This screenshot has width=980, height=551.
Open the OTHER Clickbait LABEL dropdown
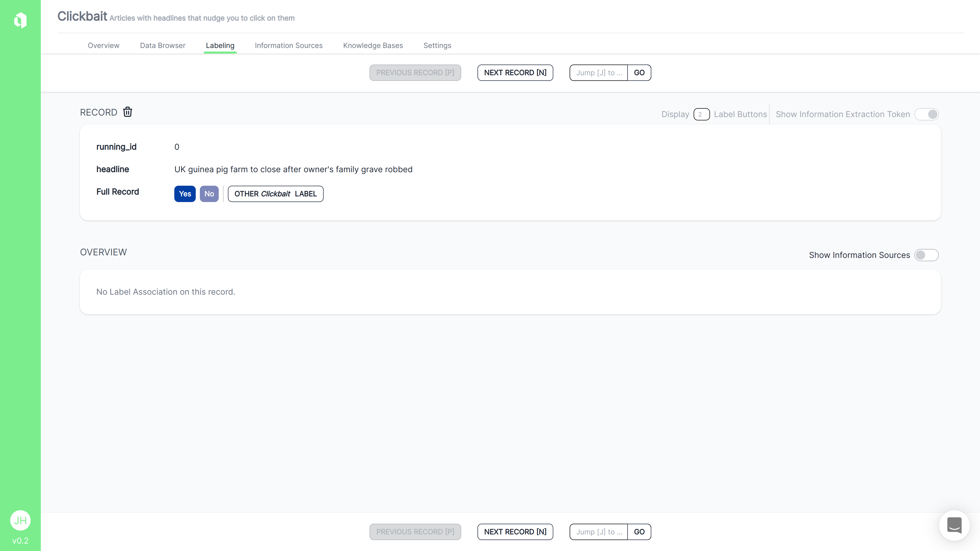pos(275,194)
